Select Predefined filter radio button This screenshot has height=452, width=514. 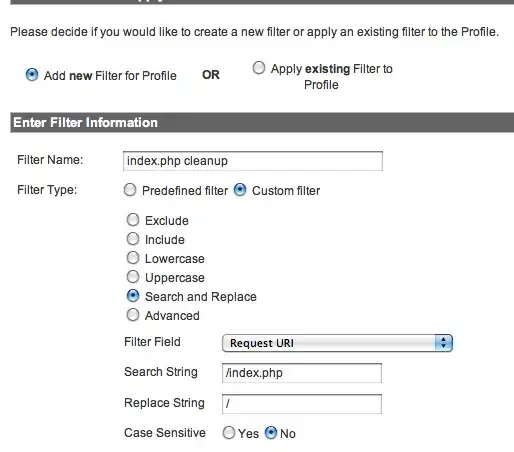click(130, 190)
